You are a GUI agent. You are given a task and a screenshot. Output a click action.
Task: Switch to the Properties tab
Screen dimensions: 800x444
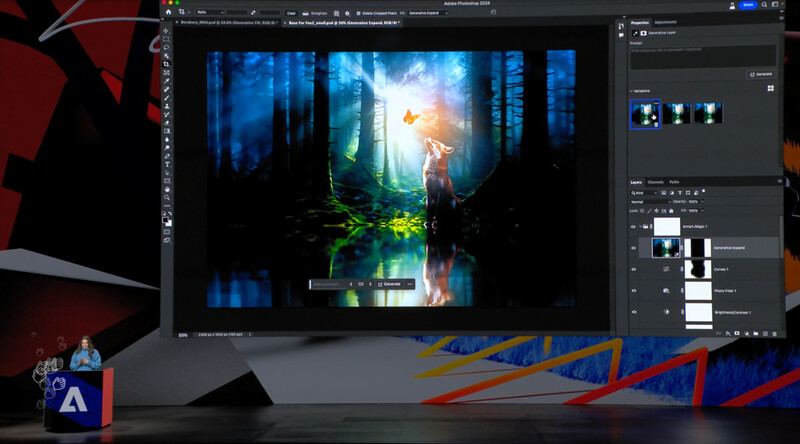[x=640, y=22]
